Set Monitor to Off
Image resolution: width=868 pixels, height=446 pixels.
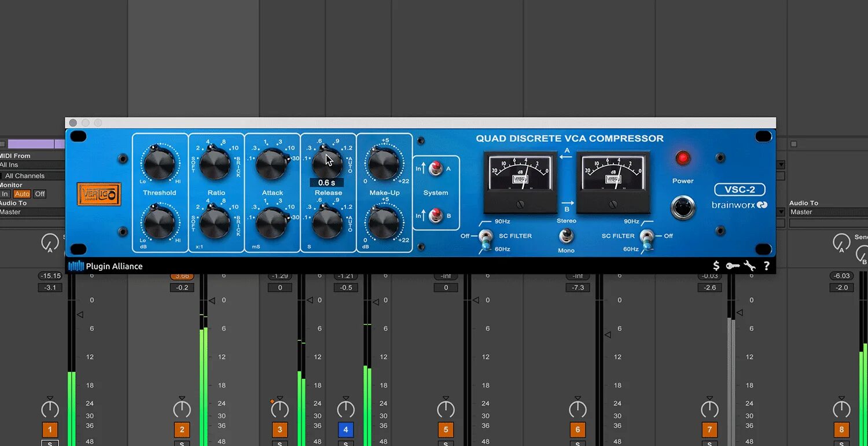[39, 194]
